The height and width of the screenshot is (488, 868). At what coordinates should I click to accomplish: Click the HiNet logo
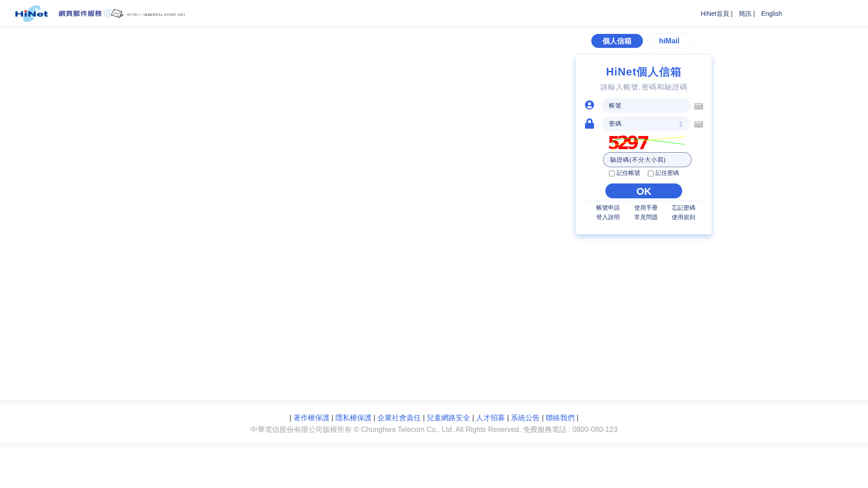click(x=32, y=14)
